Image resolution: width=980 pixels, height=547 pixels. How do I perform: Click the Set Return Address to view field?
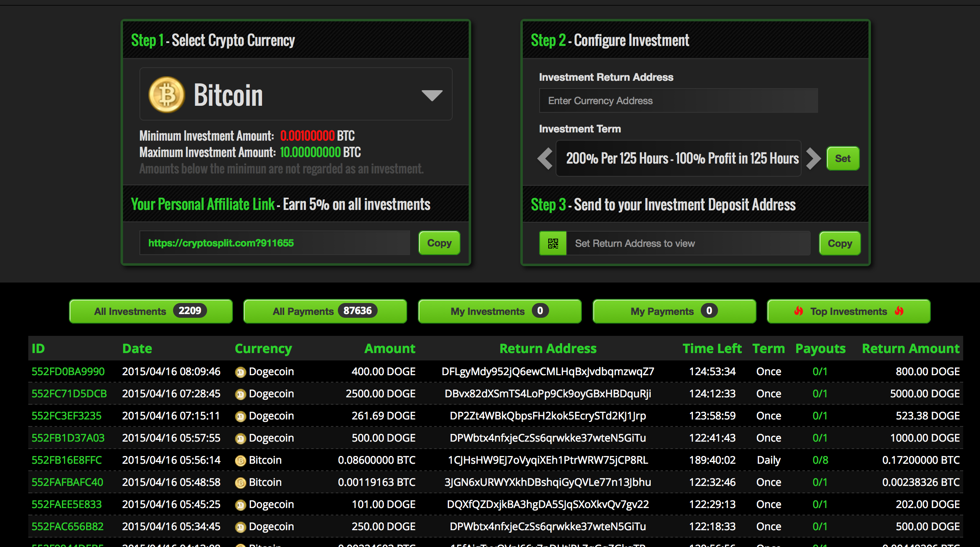pyautogui.click(x=688, y=244)
